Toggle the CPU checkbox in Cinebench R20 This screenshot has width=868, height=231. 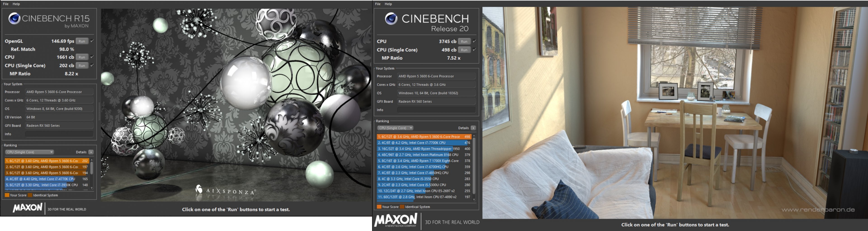[x=474, y=41]
